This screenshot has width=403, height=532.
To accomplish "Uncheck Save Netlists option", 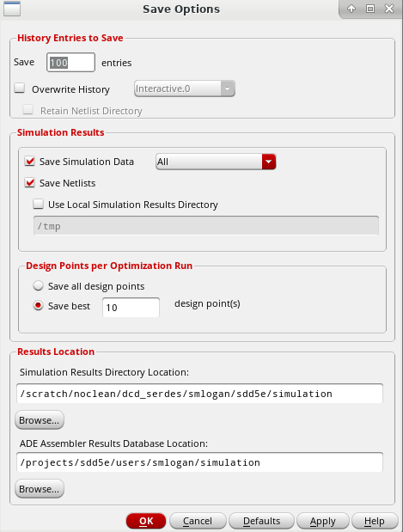I will tap(30, 183).
